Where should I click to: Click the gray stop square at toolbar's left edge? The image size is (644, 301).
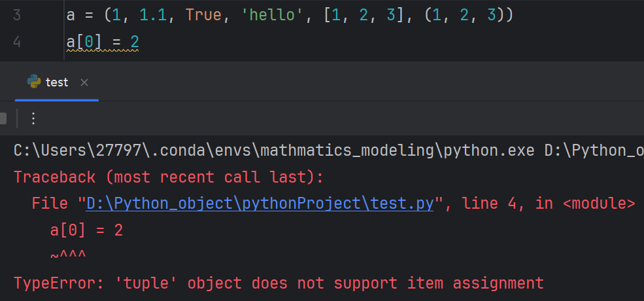click(x=3, y=119)
